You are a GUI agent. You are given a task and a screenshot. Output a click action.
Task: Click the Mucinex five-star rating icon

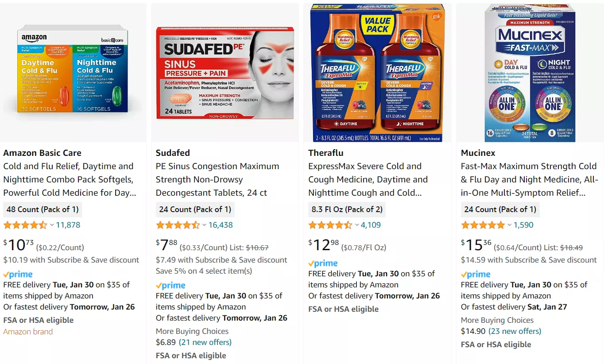[x=483, y=225]
